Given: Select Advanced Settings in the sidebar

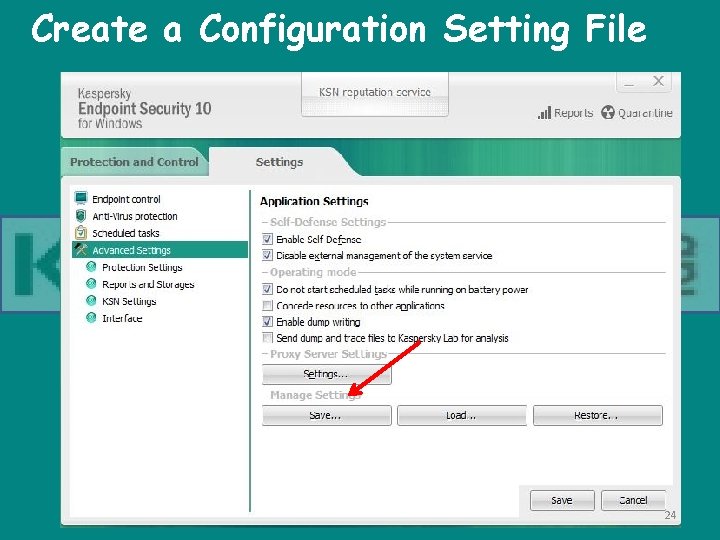Looking at the screenshot, I should 160,250.
